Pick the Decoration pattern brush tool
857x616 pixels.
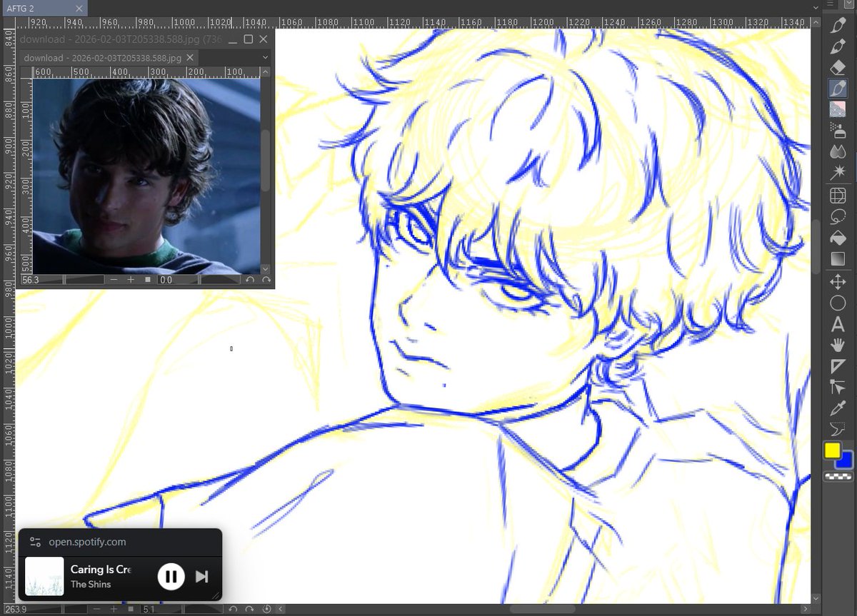(x=838, y=109)
